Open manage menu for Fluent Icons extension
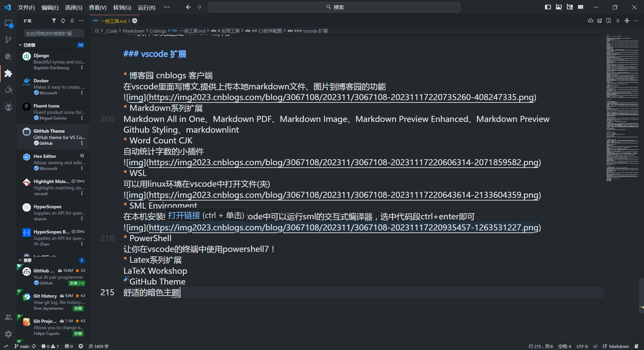The height and width of the screenshot is (350, 644). pos(82,118)
